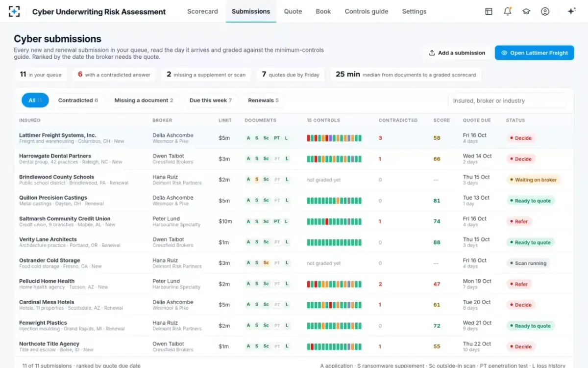Click the L badge for Northcote Title Agency

(x=287, y=347)
